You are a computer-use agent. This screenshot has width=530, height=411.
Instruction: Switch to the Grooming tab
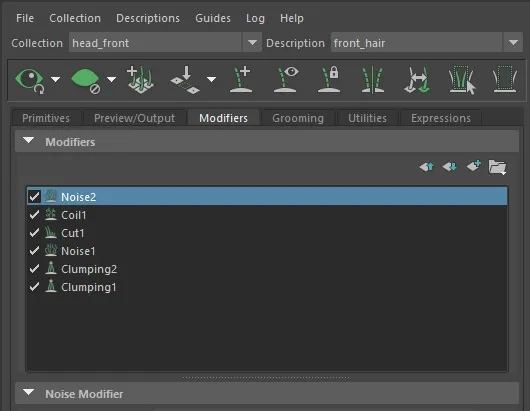(x=298, y=118)
